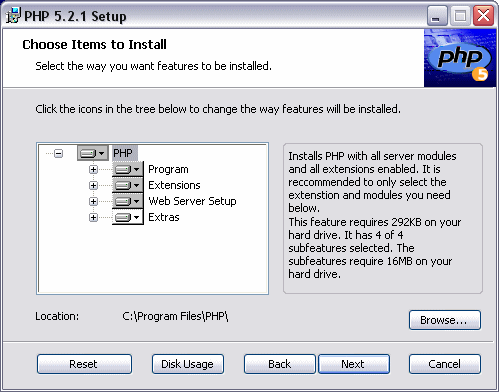Close the PHP Setup window
The height and width of the screenshot is (392, 499).
[483, 16]
